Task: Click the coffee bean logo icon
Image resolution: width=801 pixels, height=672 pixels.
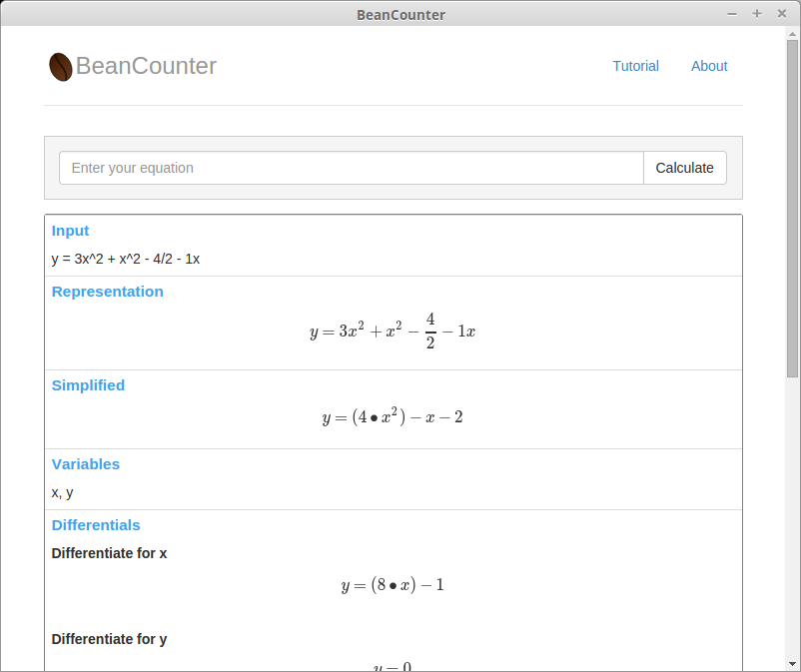Action: [61, 66]
